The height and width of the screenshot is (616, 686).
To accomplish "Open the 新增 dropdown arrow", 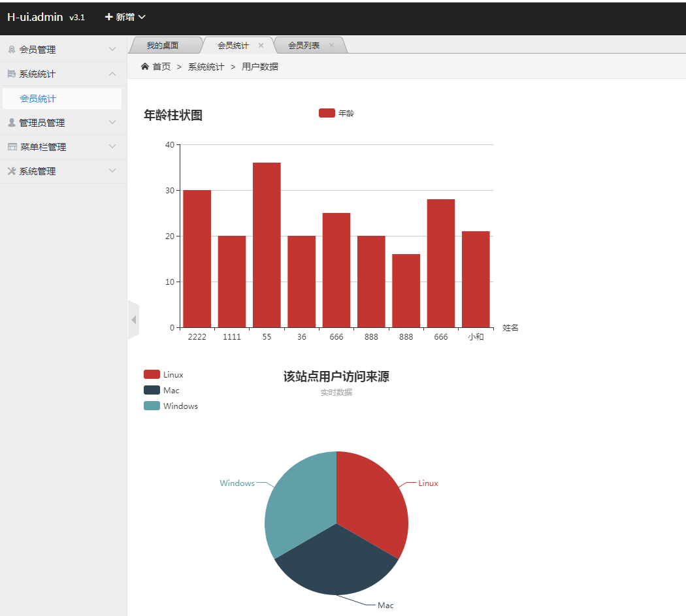I will coord(142,17).
